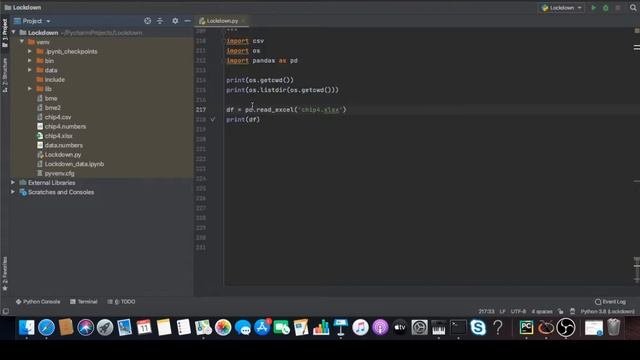Open Launchpad rocket from the Dock
The width and height of the screenshot is (640, 360).
point(105,327)
